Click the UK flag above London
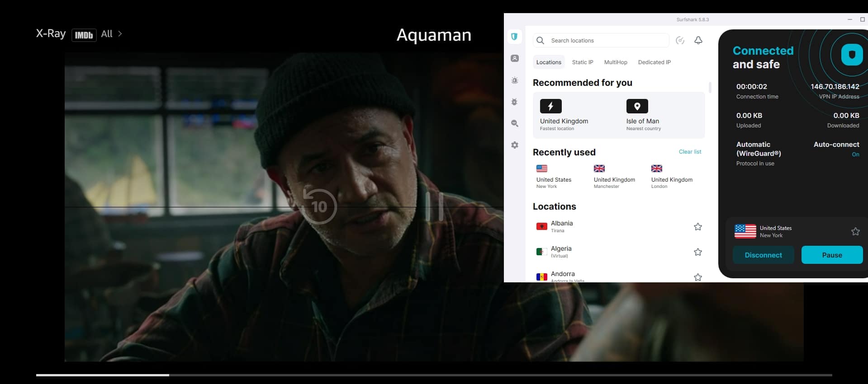Image resolution: width=868 pixels, height=384 pixels. coord(657,169)
